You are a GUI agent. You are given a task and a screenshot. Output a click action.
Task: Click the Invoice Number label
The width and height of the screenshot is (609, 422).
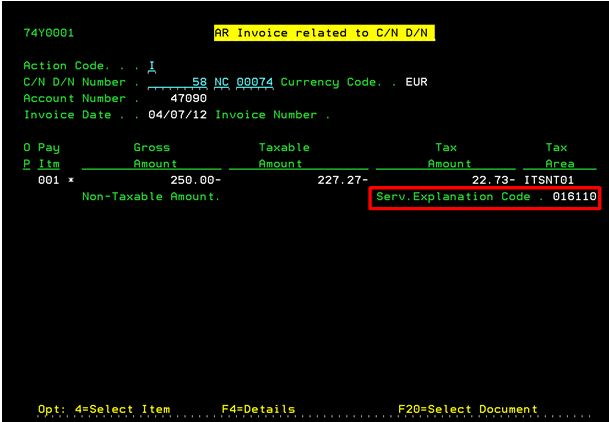point(266,115)
